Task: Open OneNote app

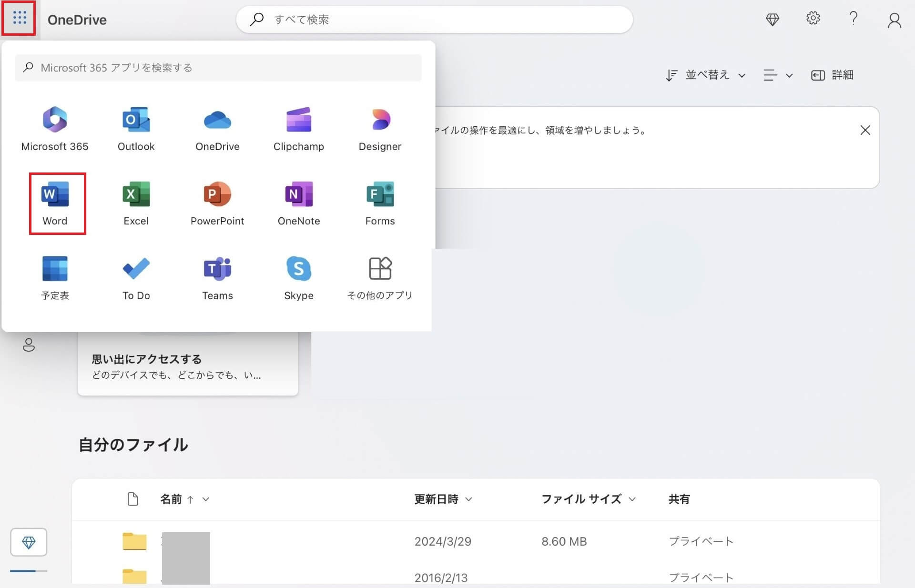Action: (299, 203)
